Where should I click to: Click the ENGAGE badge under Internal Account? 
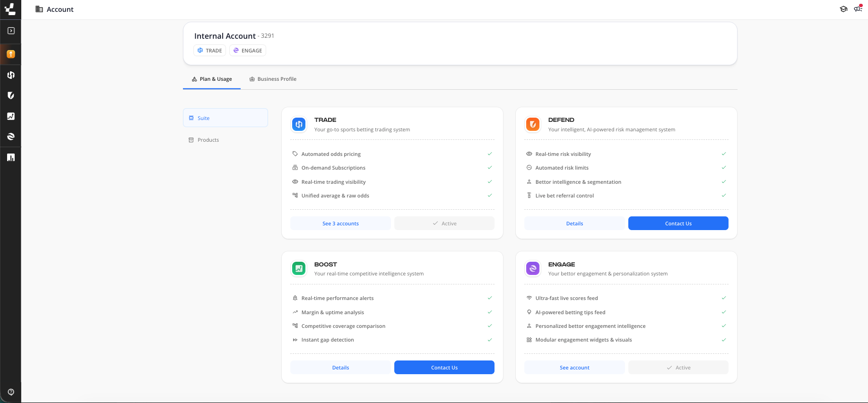click(248, 51)
